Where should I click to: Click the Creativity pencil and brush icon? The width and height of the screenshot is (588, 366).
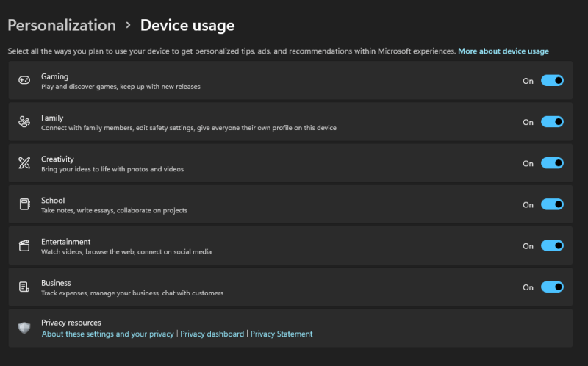[x=24, y=163]
